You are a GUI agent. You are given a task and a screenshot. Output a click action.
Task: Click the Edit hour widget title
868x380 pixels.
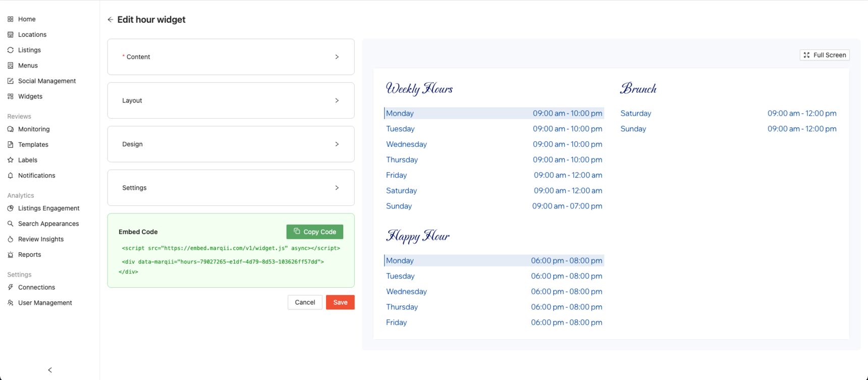click(151, 20)
